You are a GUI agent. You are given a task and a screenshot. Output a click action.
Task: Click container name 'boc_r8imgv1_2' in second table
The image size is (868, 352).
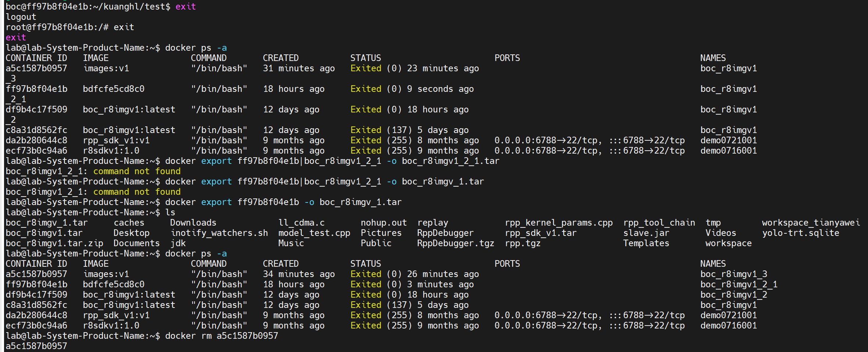pos(734,295)
